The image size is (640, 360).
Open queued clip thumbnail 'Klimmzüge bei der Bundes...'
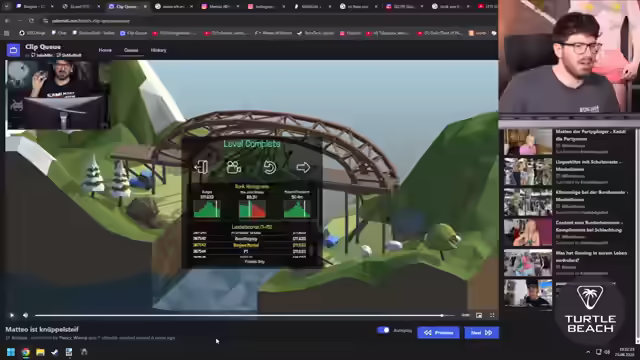pos(528,202)
